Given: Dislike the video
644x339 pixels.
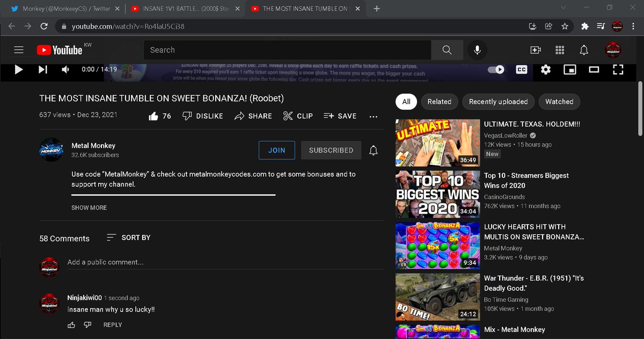Looking at the screenshot, I should (202, 116).
